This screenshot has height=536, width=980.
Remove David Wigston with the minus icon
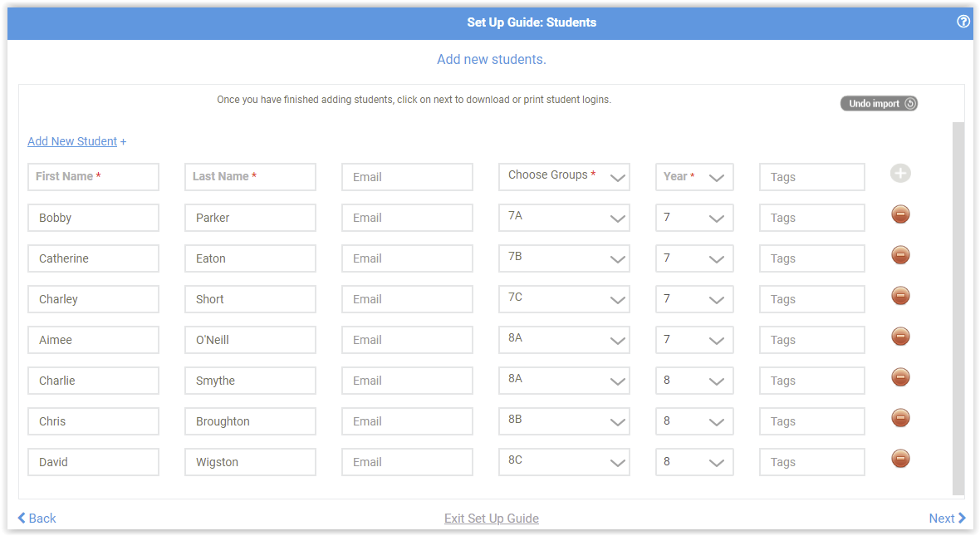coord(900,459)
